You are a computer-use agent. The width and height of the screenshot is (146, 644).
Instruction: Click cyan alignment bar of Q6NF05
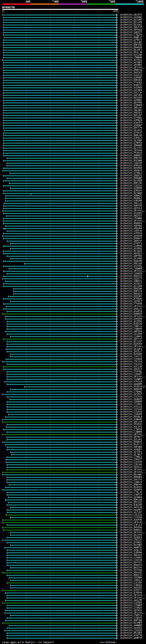tap(62, 638)
